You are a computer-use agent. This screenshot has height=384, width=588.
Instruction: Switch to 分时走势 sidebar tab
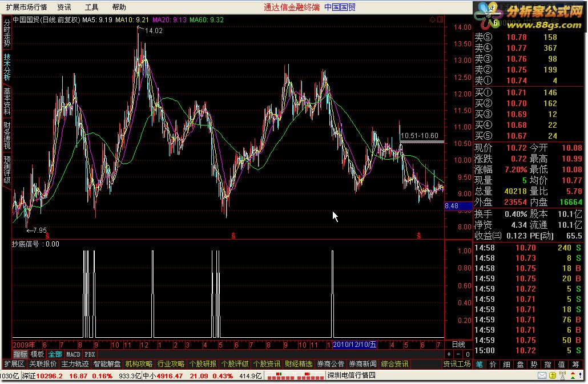[7, 33]
